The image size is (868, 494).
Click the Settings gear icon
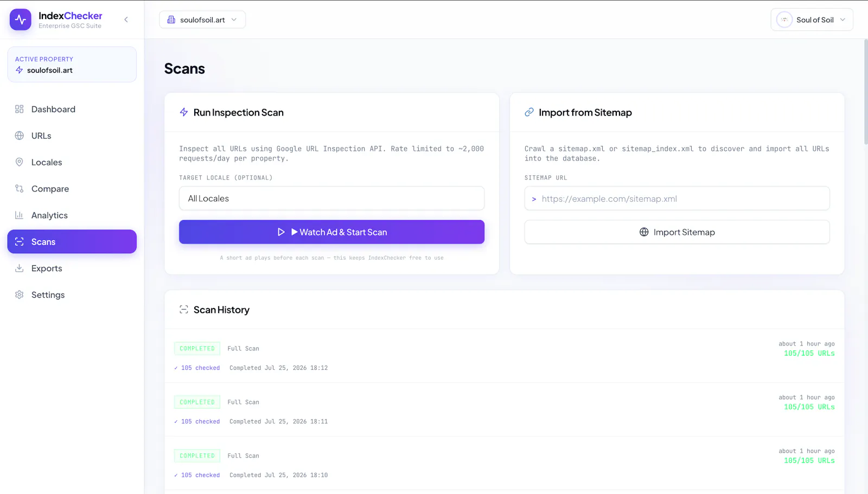coord(20,295)
